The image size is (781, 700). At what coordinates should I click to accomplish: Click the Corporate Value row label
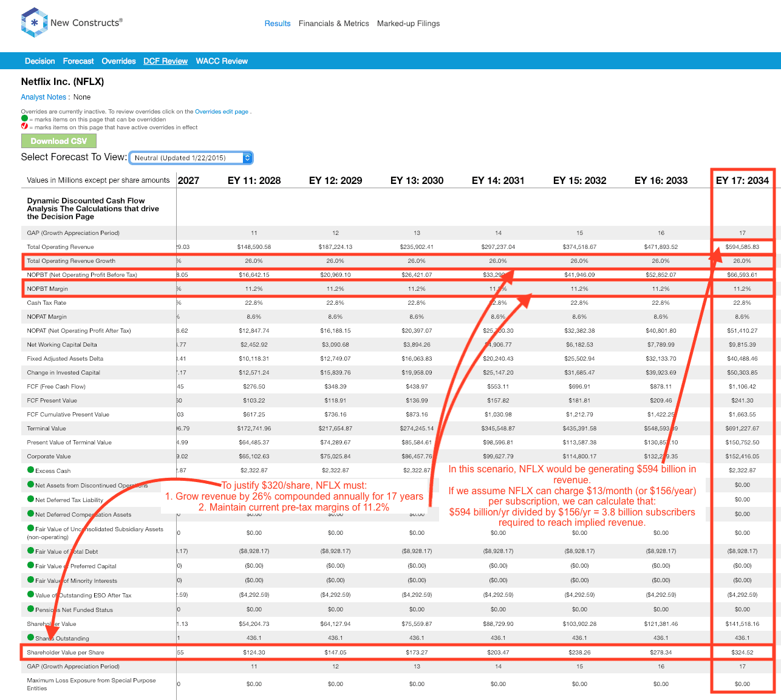pyautogui.click(x=49, y=457)
